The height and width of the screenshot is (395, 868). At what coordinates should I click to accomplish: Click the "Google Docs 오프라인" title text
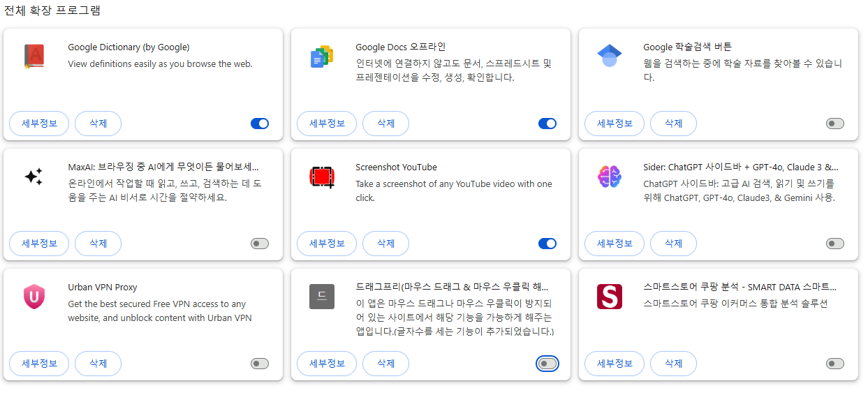(x=400, y=47)
